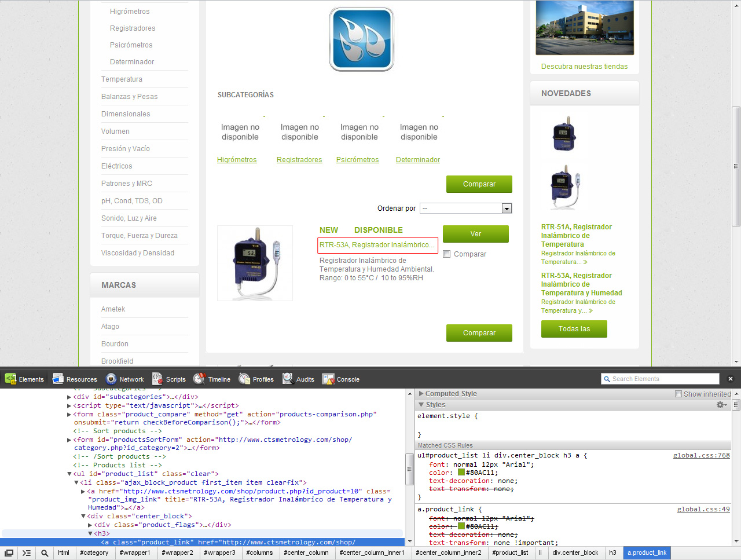Expand the form id="productsSortForm" node
741x560 pixels.
[69, 440]
